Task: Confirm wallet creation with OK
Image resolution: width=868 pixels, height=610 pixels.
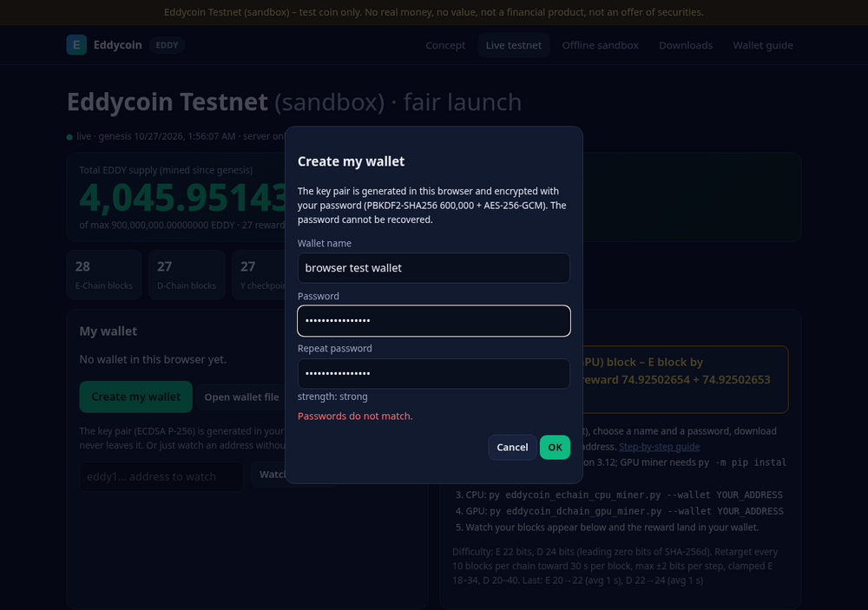Action: [555, 447]
